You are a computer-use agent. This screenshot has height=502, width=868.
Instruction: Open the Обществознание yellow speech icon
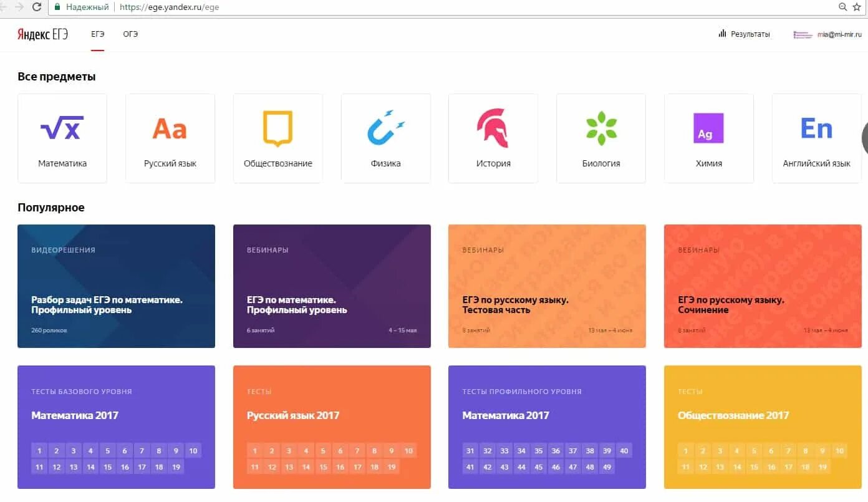[277, 128]
